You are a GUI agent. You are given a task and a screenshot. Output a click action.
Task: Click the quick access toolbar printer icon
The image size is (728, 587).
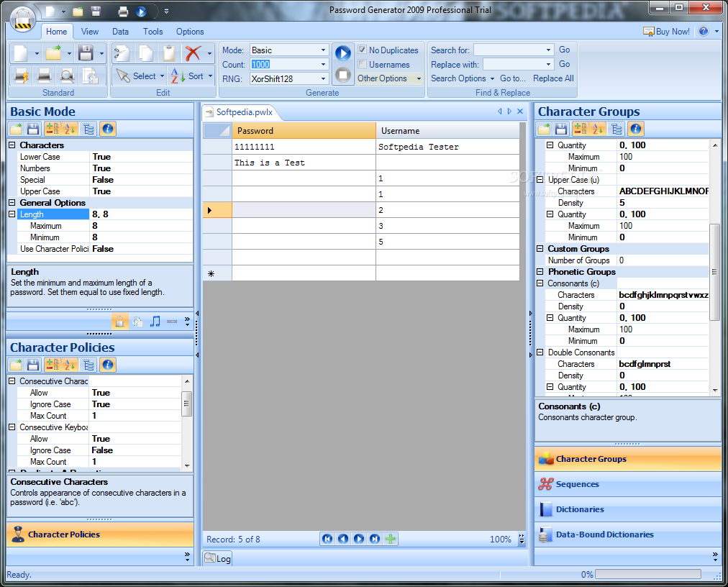click(123, 12)
